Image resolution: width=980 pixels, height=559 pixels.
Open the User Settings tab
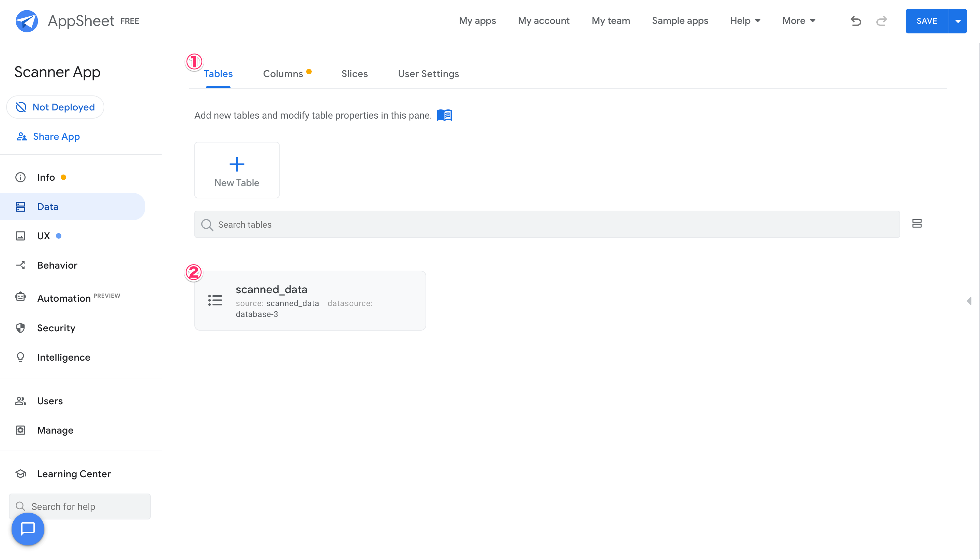428,74
